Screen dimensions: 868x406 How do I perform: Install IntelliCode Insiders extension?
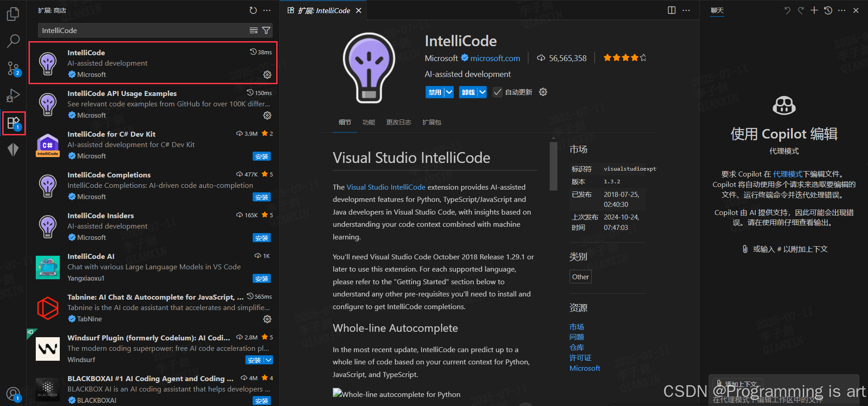click(262, 238)
